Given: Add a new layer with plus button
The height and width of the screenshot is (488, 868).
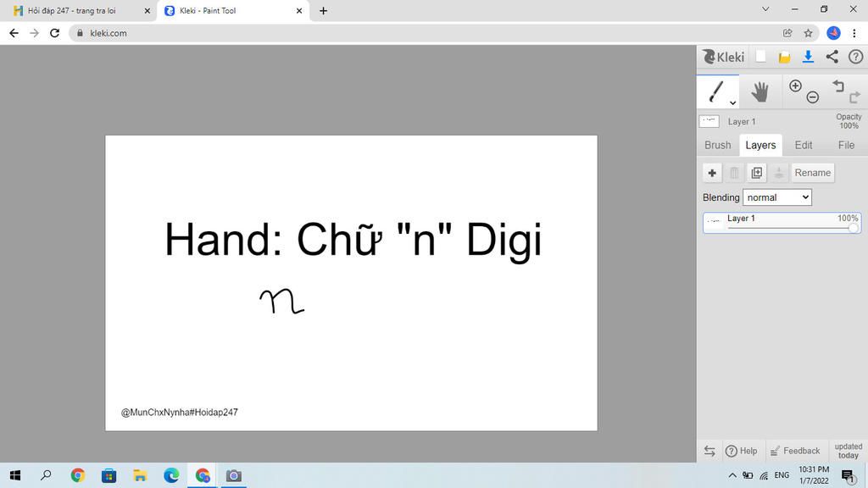Looking at the screenshot, I should (x=712, y=173).
